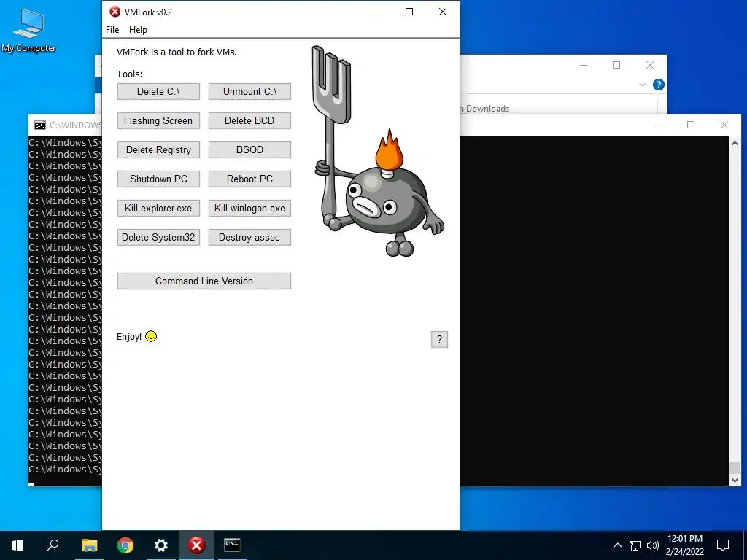
Task: Click the scroll down arrow in Command Prompt
Action: click(x=735, y=480)
